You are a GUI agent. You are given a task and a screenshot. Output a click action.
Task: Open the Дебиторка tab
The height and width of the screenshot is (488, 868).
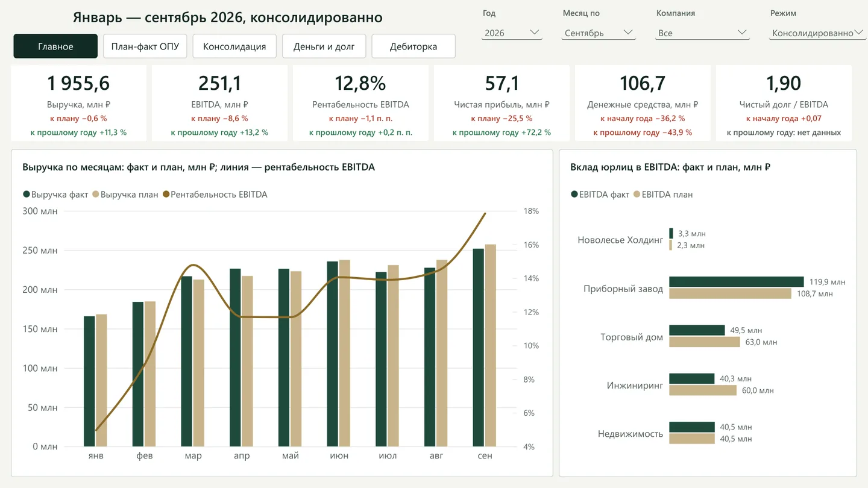(x=414, y=46)
